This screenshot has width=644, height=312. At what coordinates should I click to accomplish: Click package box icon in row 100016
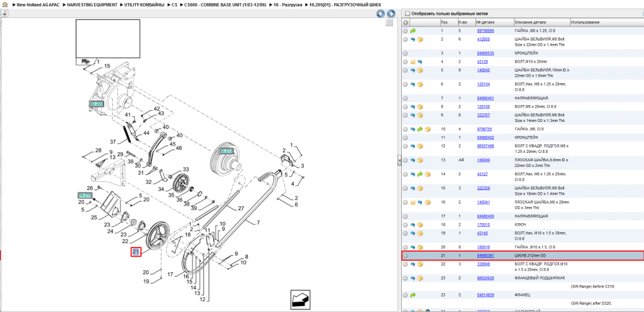pos(420,247)
